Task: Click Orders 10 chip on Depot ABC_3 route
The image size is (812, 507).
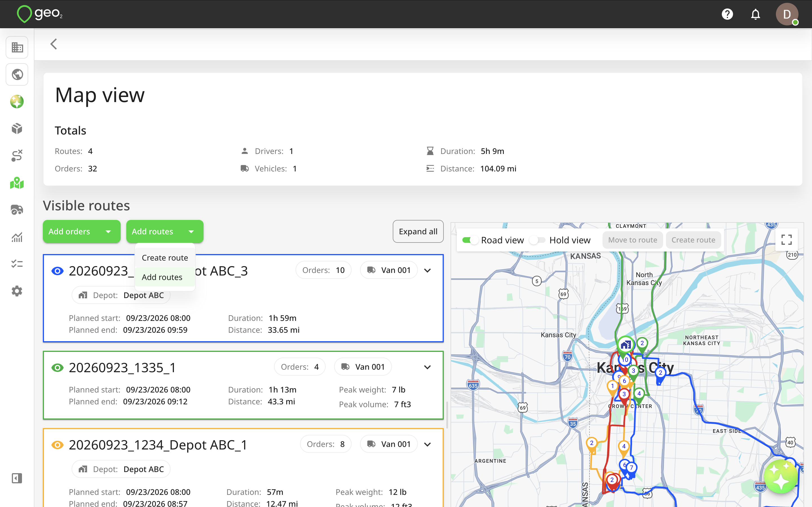Action: pos(323,270)
